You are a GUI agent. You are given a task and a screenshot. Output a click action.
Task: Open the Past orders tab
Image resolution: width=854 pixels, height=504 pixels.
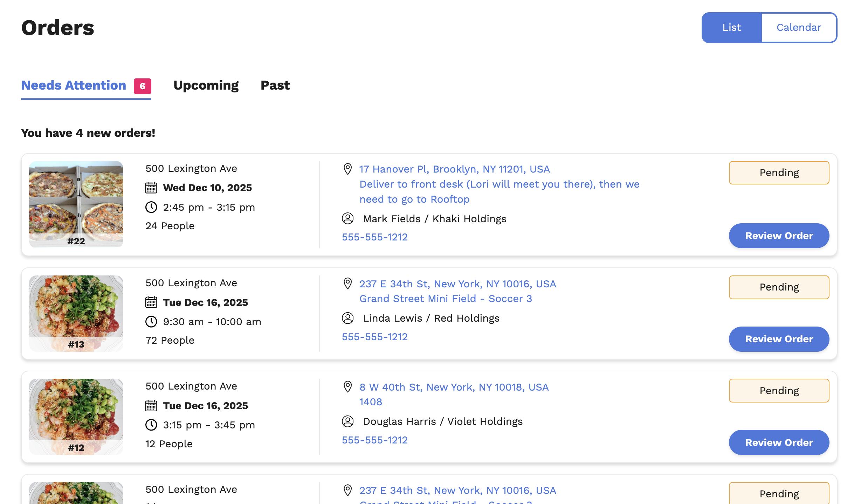click(275, 85)
